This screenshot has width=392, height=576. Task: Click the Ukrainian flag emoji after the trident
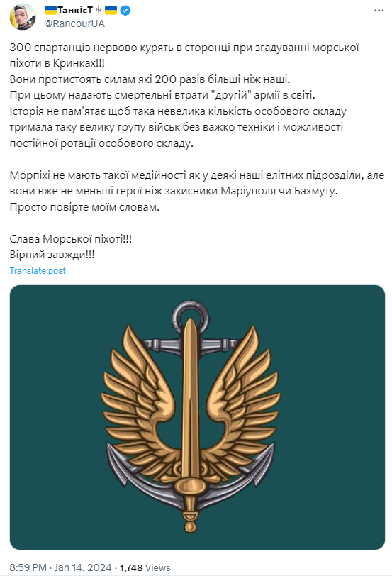click(x=111, y=11)
